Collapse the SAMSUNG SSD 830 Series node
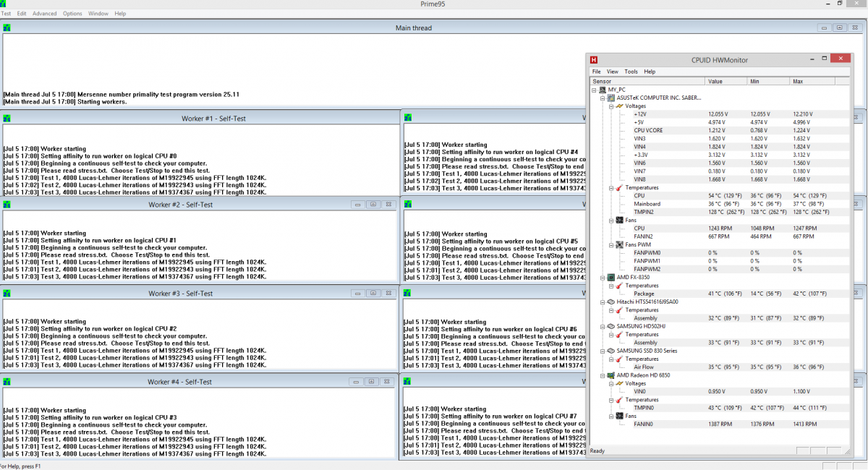The height and width of the screenshot is (470, 868). (x=603, y=351)
